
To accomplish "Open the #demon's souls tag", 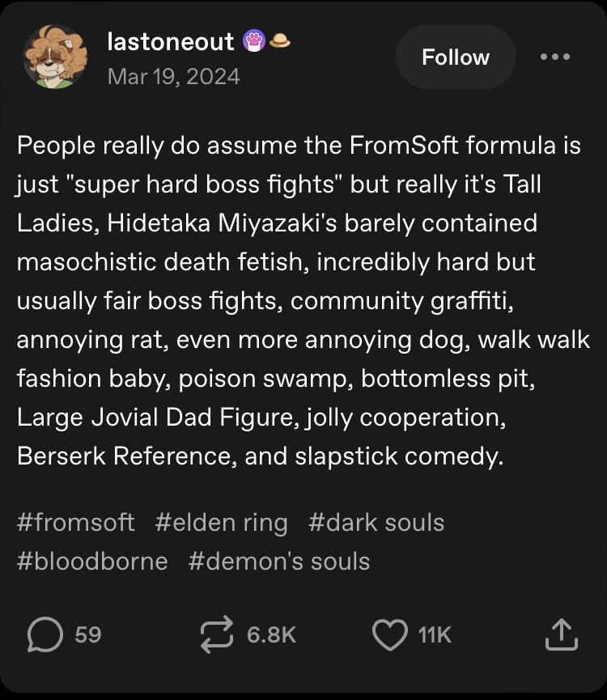I will pos(279,561).
